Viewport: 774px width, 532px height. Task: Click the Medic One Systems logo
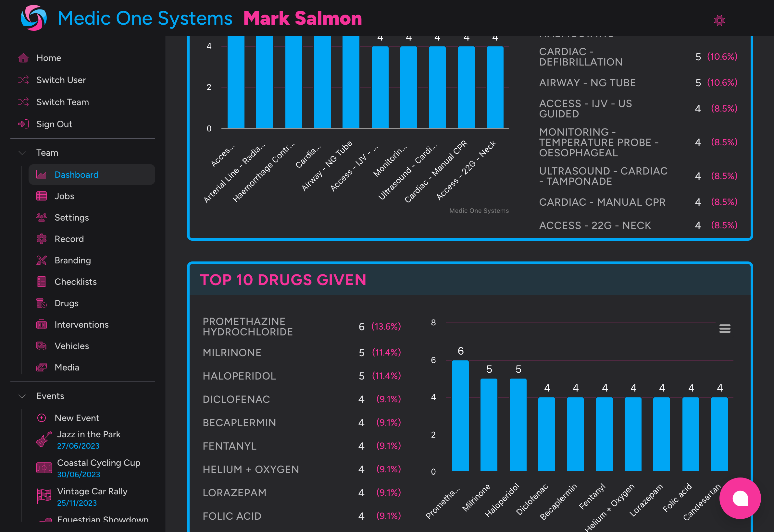(x=34, y=18)
